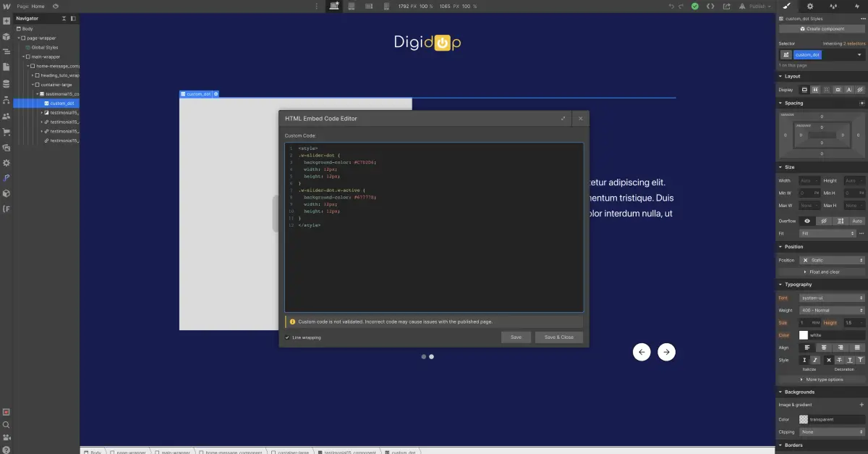The height and width of the screenshot is (454, 868).
Task: Open the Search magnifier in the left sidebar
Action: pyautogui.click(x=7, y=425)
